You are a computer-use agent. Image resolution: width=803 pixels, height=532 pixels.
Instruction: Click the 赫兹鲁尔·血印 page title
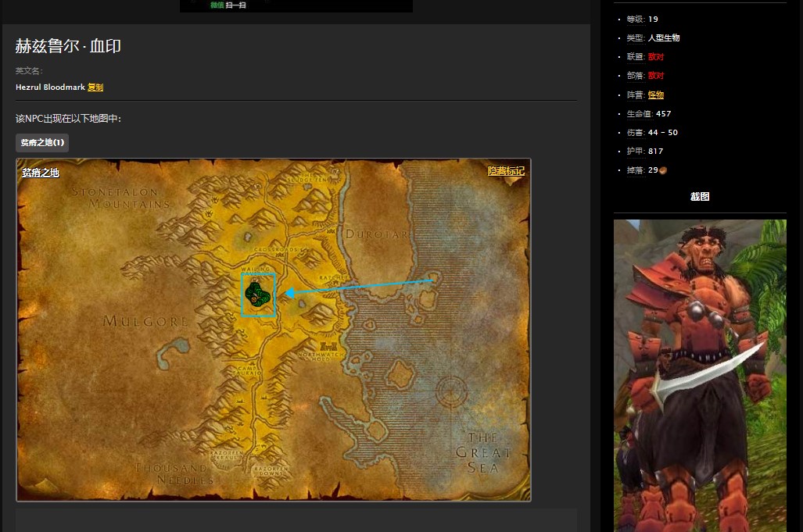click(68, 46)
